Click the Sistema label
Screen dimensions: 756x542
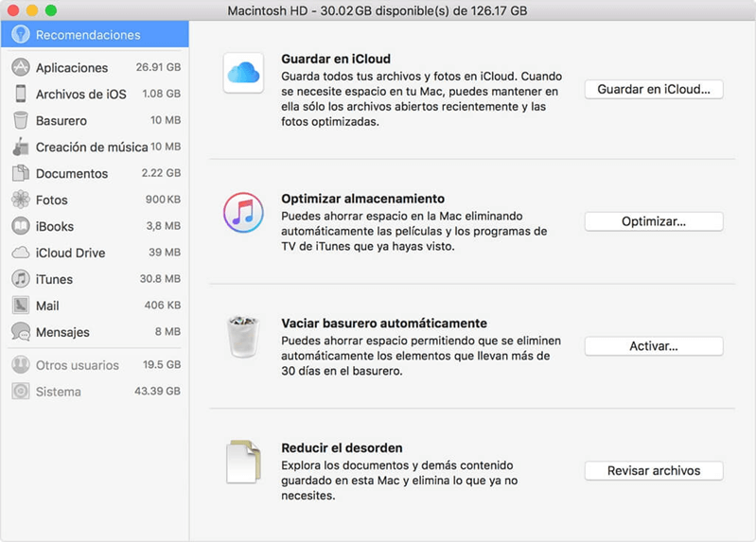pos(59,392)
